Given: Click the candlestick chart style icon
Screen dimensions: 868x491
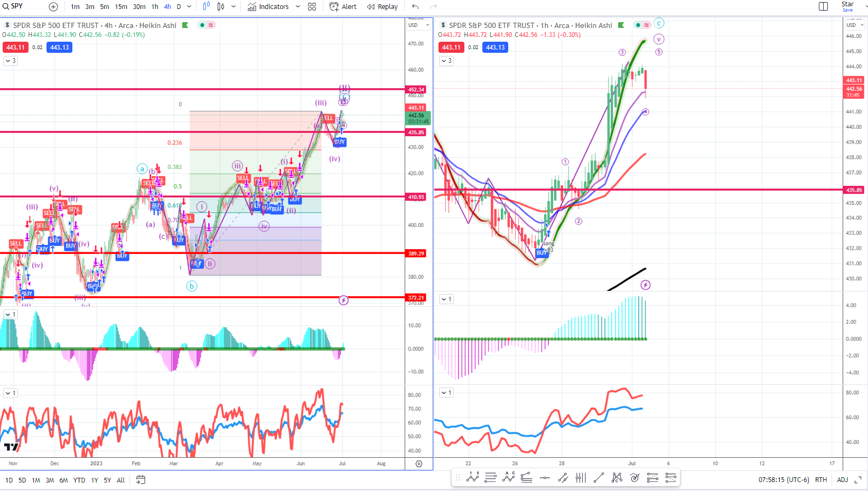Looking at the screenshot, I should (221, 7).
